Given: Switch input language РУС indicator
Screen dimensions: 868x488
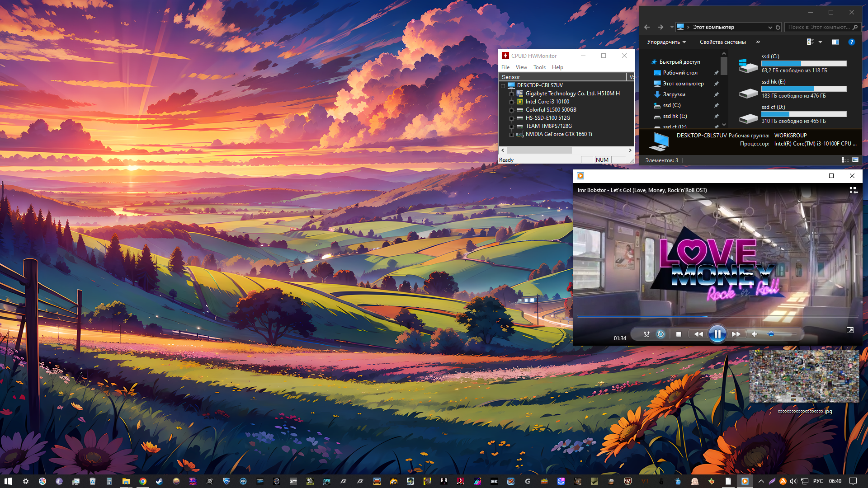Looking at the screenshot, I should pos(818,481).
